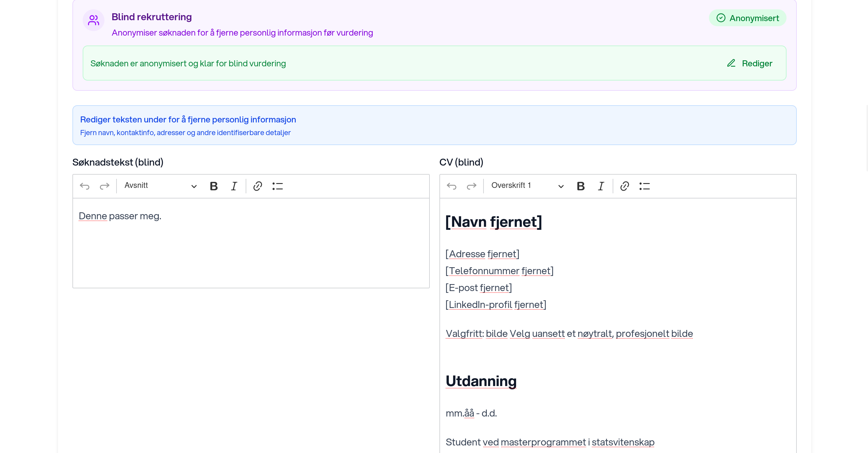Click redo in CV editor toolbar
Screen dimensions: 868x453
tap(471, 186)
